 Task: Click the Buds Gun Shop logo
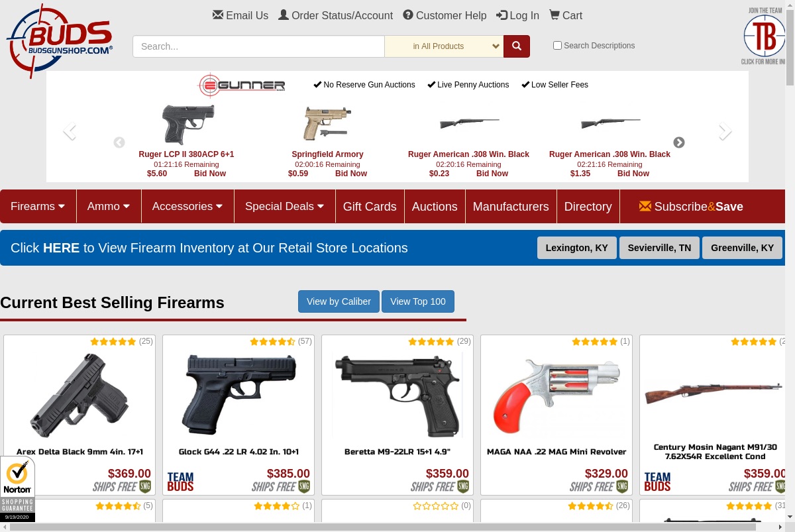click(x=60, y=41)
